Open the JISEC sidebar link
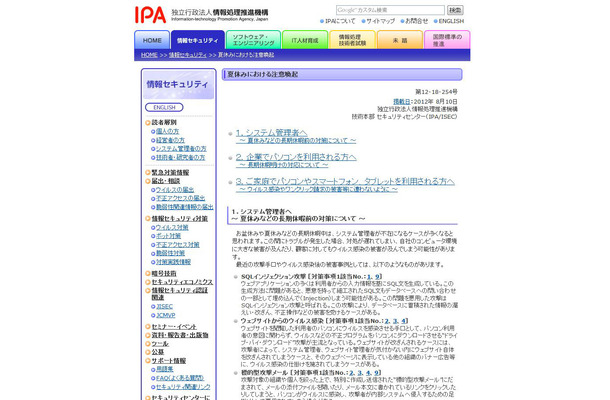Image resolution: width=610 pixels, height=400 pixels. [164, 306]
